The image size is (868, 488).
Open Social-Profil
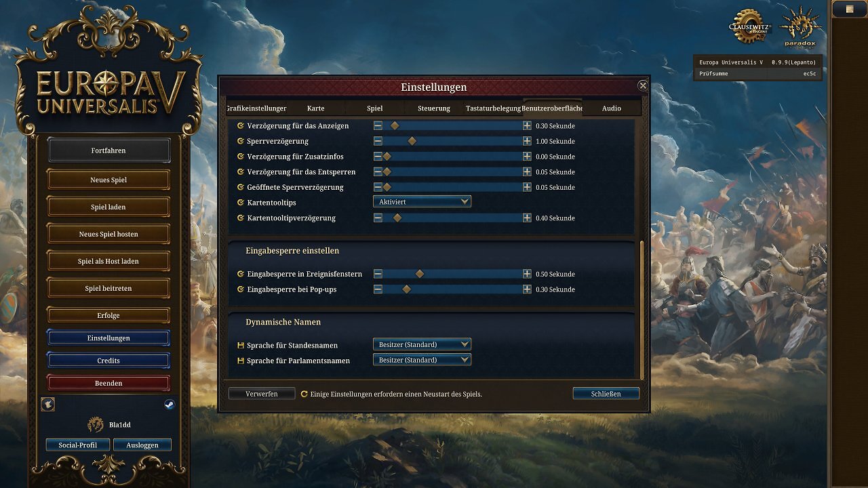pos(78,445)
